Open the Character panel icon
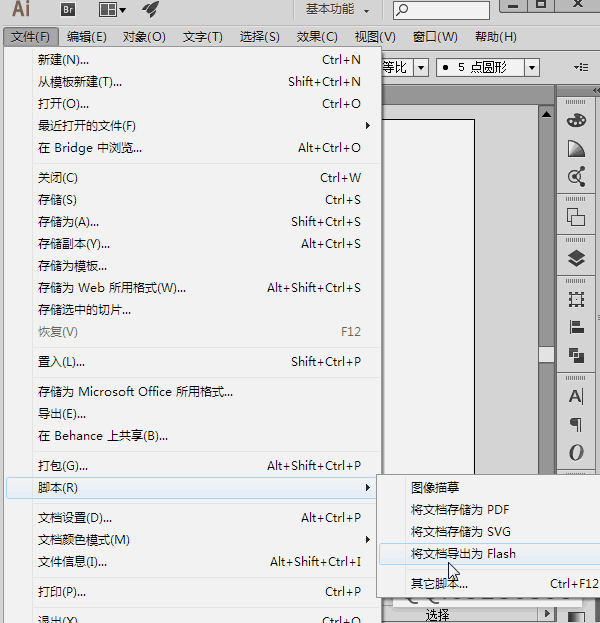The height and width of the screenshot is (623, 600). [x=576, y=396]
